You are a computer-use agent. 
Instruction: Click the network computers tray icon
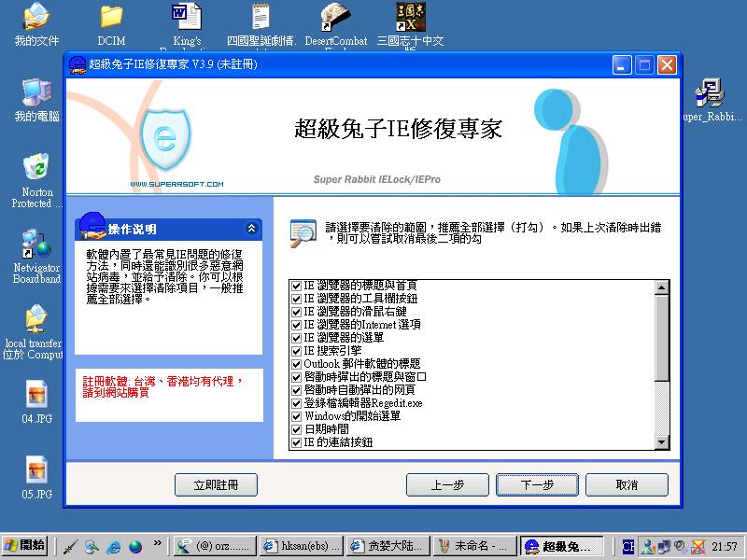tap(664, 547)
